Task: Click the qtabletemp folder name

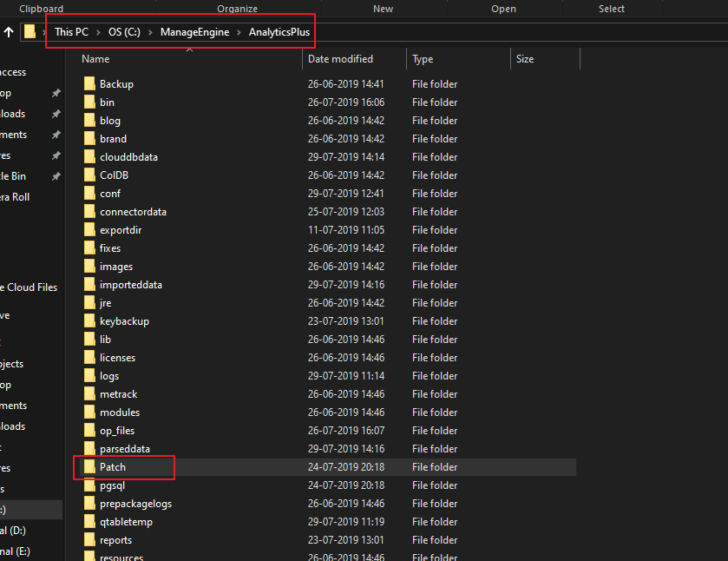Action: coord(126,522)
